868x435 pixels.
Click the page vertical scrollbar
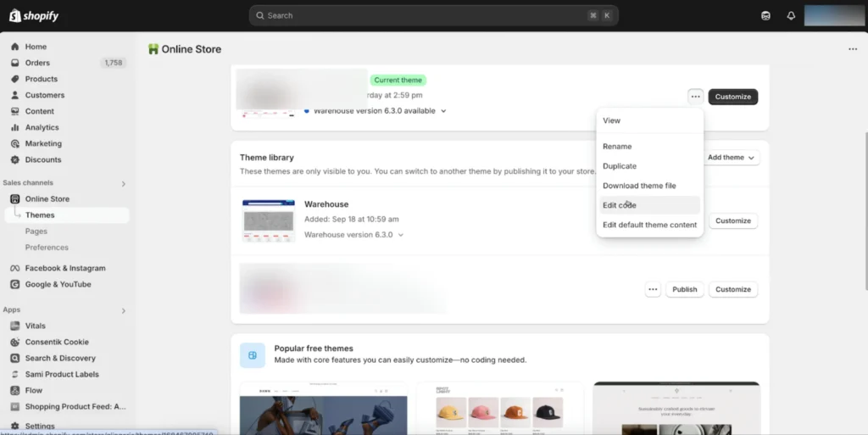pos(865,210)
